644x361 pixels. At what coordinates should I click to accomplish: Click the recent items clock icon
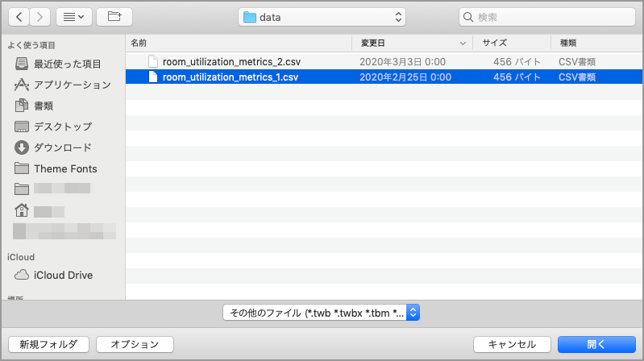click(21, 64)
